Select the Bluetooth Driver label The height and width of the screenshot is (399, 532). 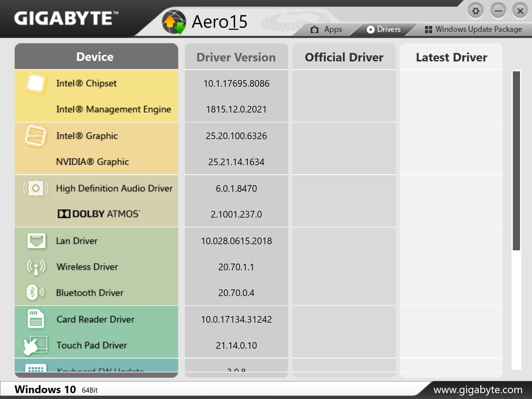(90, 293)
